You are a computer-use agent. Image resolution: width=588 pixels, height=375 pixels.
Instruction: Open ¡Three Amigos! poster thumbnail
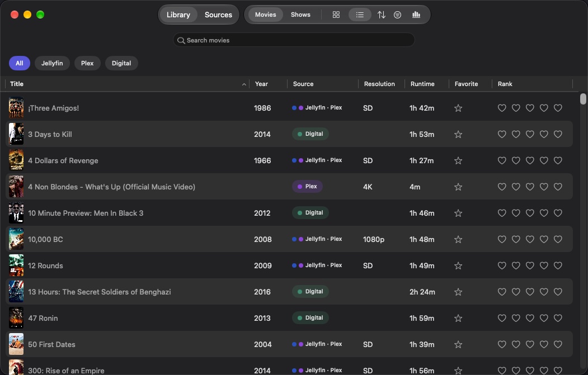pos(16,108)
